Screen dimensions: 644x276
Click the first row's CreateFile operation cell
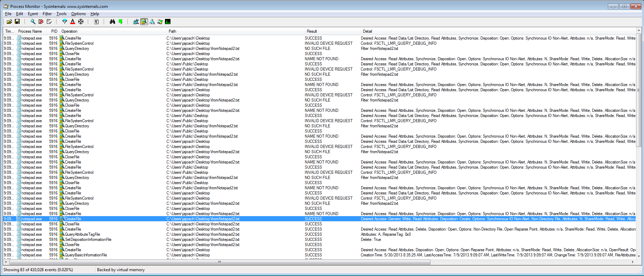[x=73, y=38]
